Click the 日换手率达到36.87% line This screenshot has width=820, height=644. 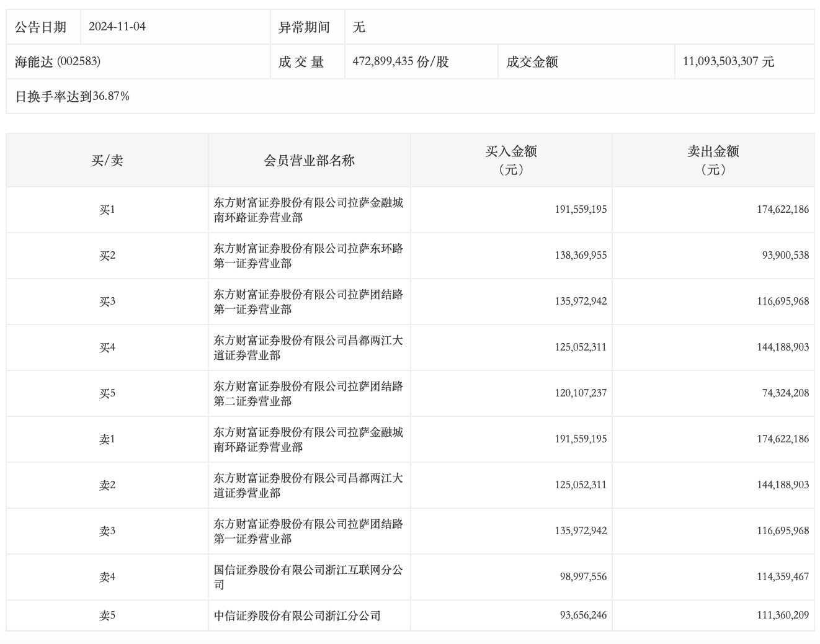point(72,96)
